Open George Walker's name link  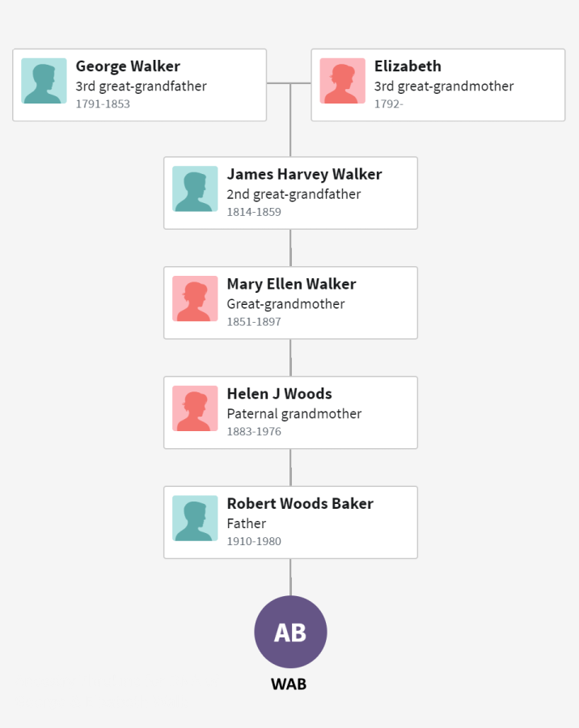click(x=128, y=66)
